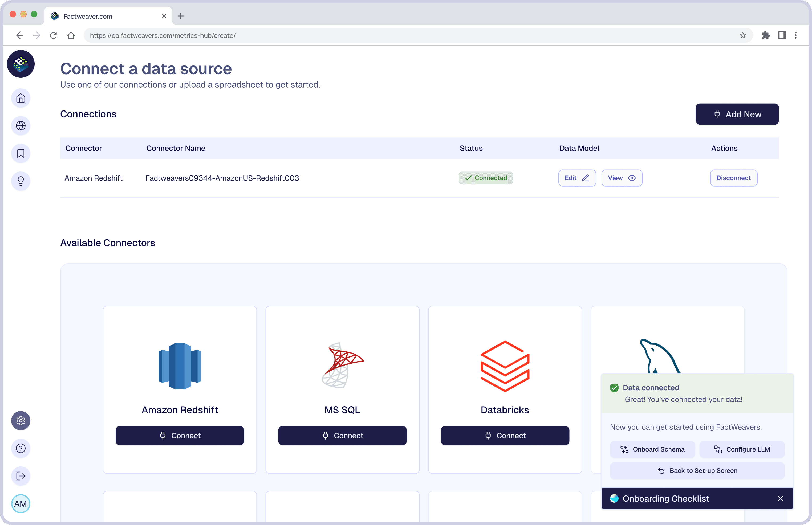The width and height of the screenshot is (812, 525).
Task: Click Back to Set-up Screen
Action: [697, 470]
